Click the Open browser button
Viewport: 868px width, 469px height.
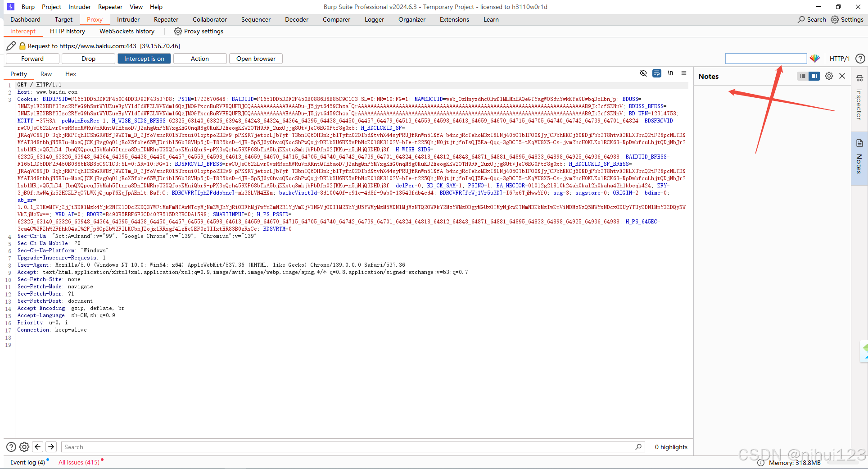[256, 59]
